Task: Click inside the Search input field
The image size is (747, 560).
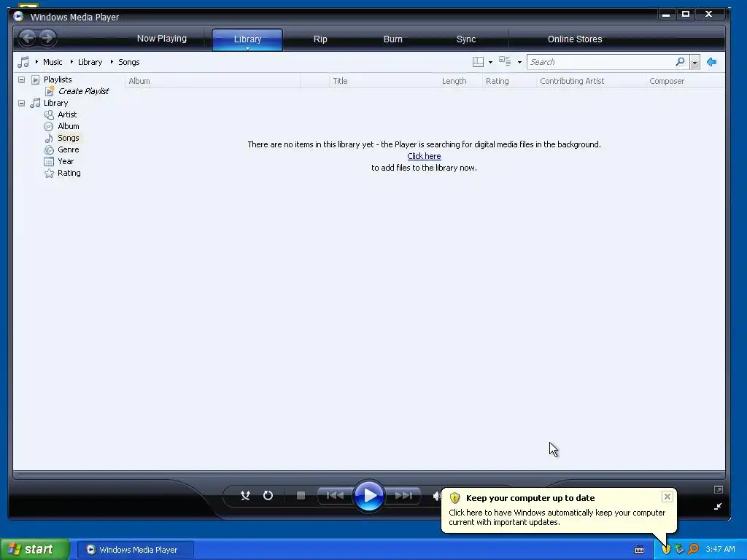Action: (x=600, y=62)
